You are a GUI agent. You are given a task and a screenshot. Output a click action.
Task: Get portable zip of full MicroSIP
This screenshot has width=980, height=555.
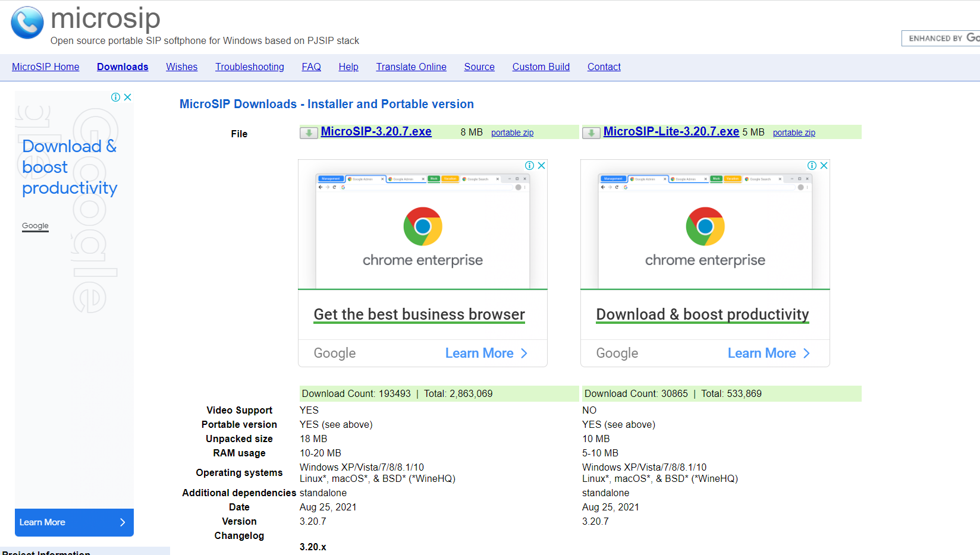tap(512, 133)
